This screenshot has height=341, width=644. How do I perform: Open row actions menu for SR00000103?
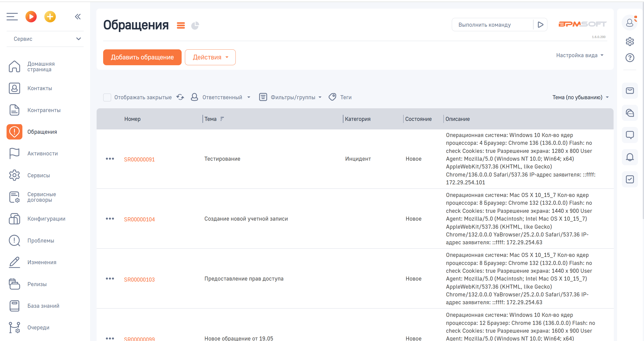coord(110,279)
